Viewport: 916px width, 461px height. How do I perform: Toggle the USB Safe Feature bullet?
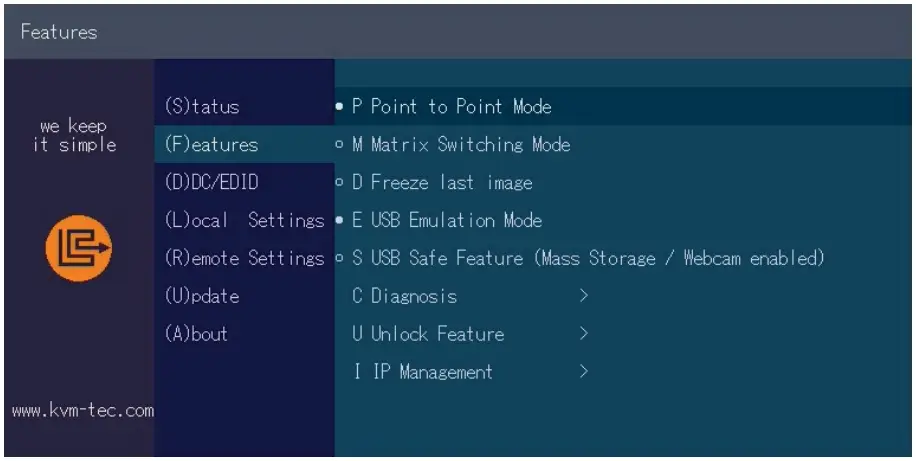(341, 258)
